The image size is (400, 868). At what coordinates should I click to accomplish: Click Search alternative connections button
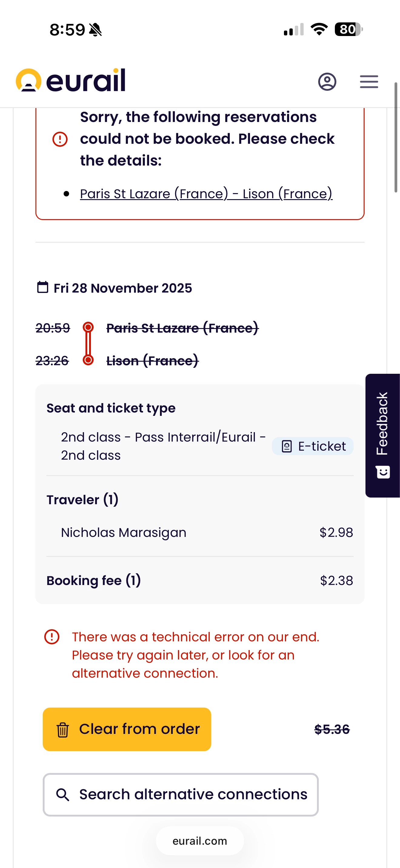tap(180, 794)
